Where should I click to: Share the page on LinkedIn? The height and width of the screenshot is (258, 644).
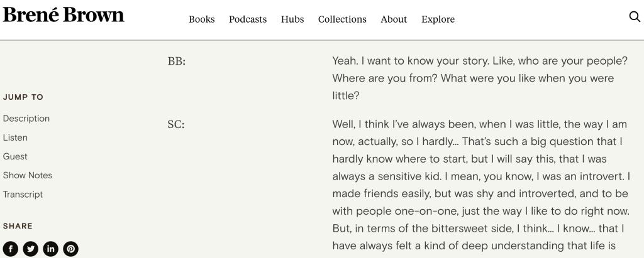coord(51,249)
